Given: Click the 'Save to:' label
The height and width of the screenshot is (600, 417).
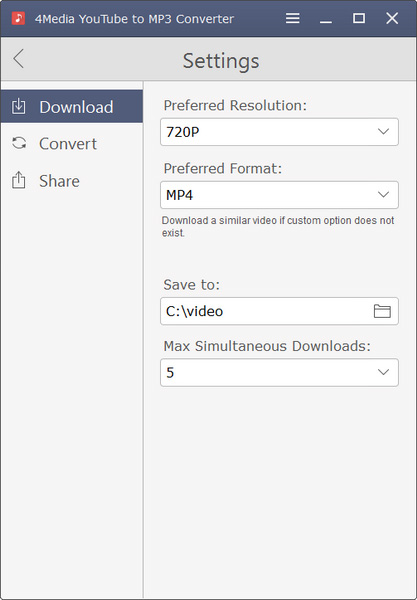Looking at the screenshot, I should [x=192, y=285].
